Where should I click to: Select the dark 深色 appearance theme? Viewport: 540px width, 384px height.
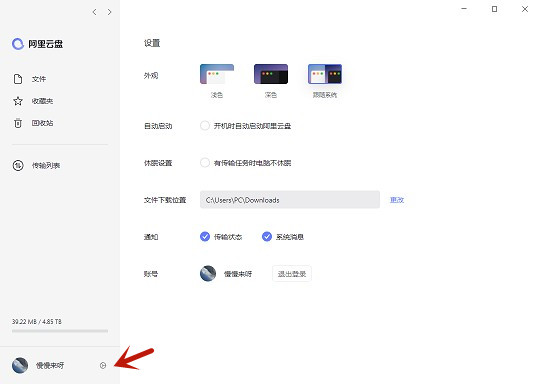271,74
